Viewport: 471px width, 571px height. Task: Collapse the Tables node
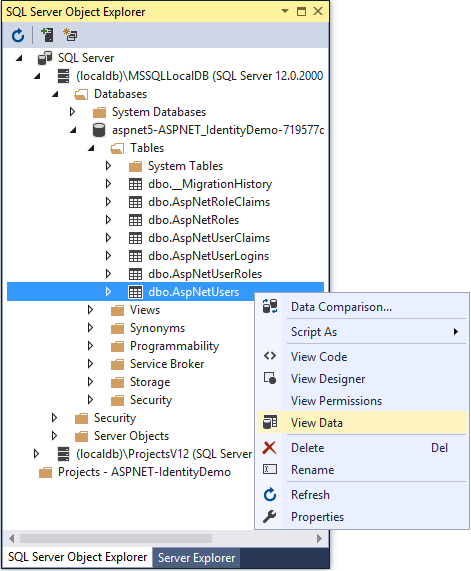91,148
